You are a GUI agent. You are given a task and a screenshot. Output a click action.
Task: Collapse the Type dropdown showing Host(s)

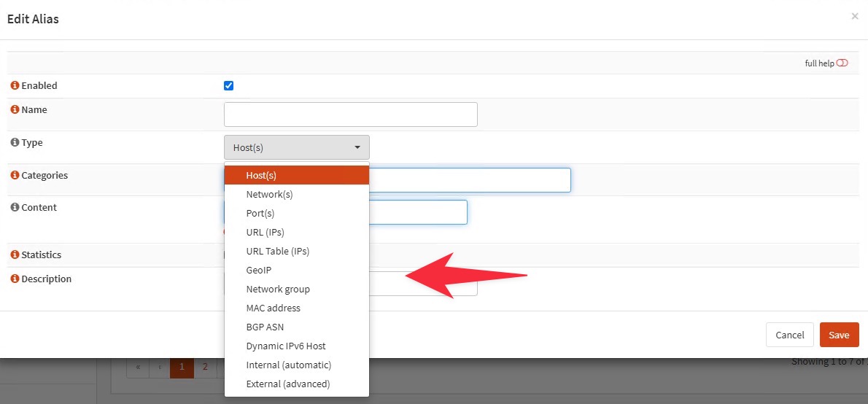(x=297, y=147)
